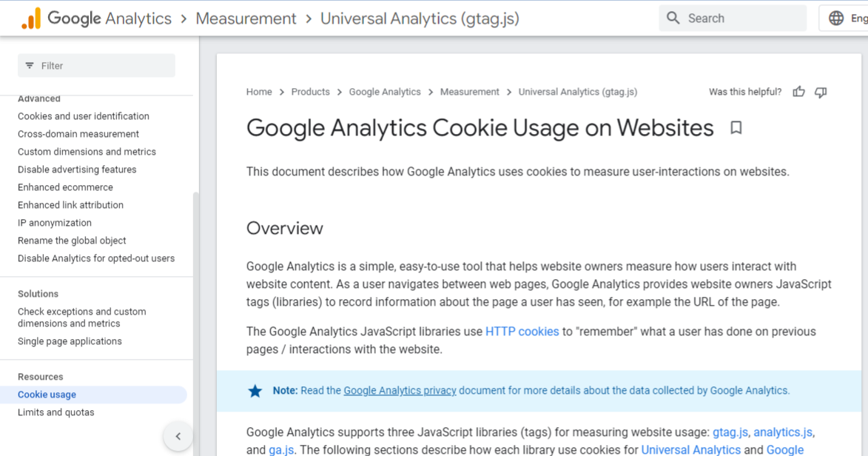Focus the top Search box

(x=740, y=19)
